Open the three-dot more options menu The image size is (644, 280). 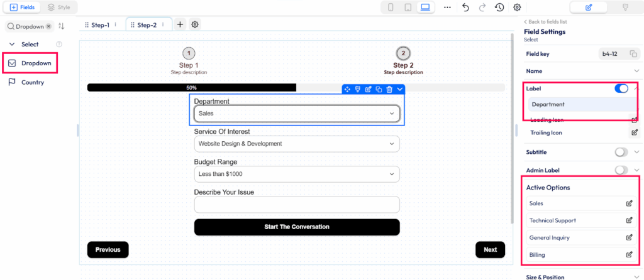coord(448,8)
